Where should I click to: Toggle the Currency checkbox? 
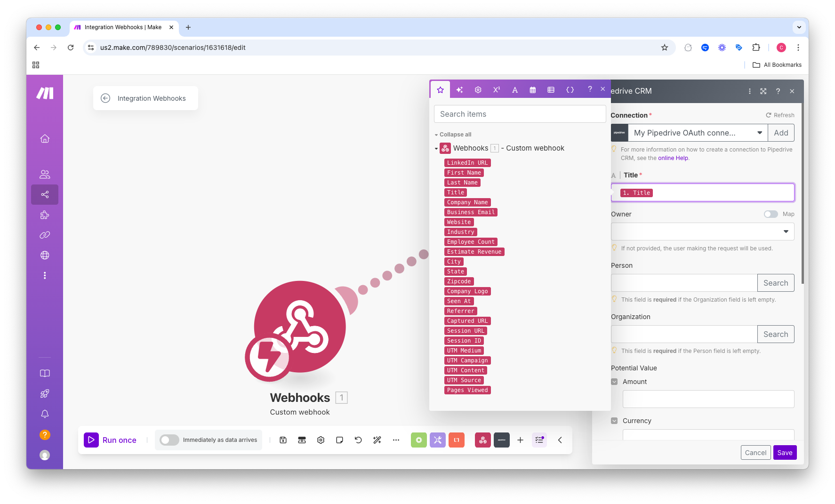614,421
